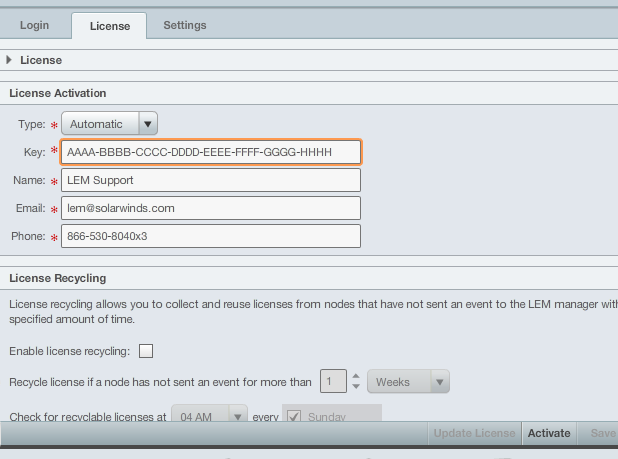Click the Save button at bottom right

pyautogui.click(x=603, y=433)
